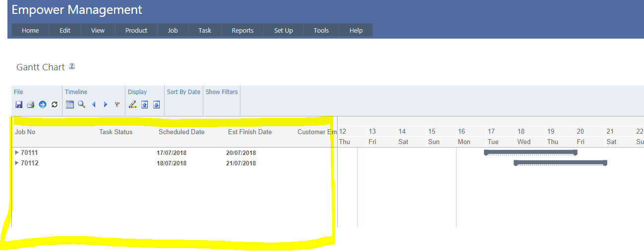
Task: Click Show Filters
Action: click(x=222, y=92)
